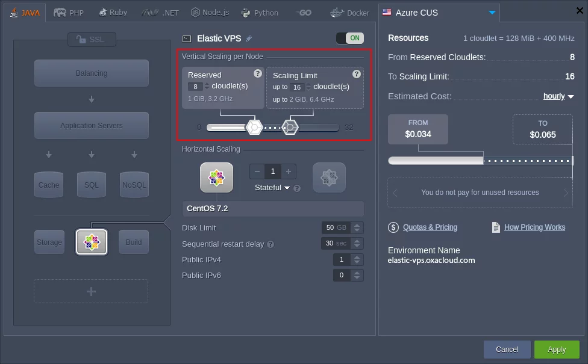Decrease node count with minus button
The width and height of the screenshot is (588, 364).
click(x=257, y=171)
